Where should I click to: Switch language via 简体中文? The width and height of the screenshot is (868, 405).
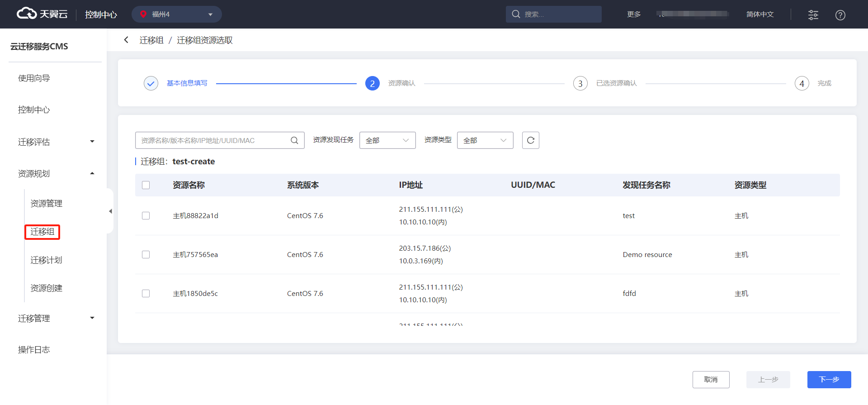click(x=760, y=14)
